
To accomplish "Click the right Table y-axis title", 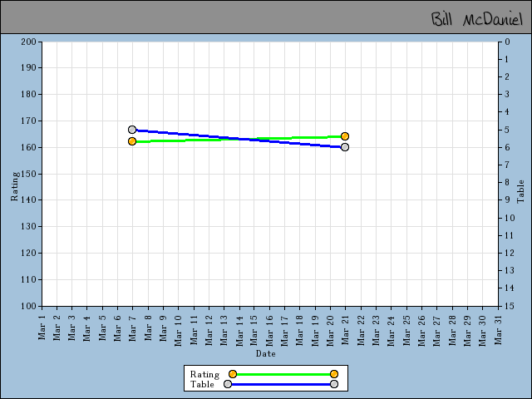I will pyautogui.click(x=521, y=192).
